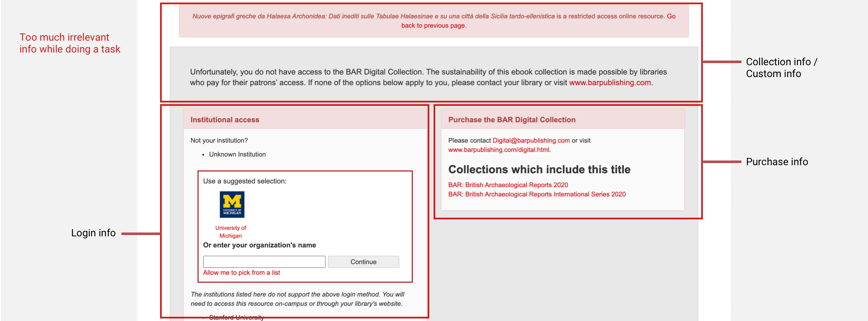The width and height of the screenshot is (868, 321).
Task: Open BAR International Series 2020 collection link
Action: (x=537, y=194)
